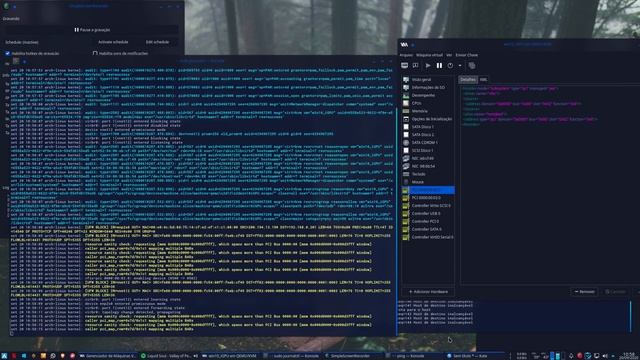Select SATA Disco 2 entry
The image size is (640, 360).
point(428,134)
